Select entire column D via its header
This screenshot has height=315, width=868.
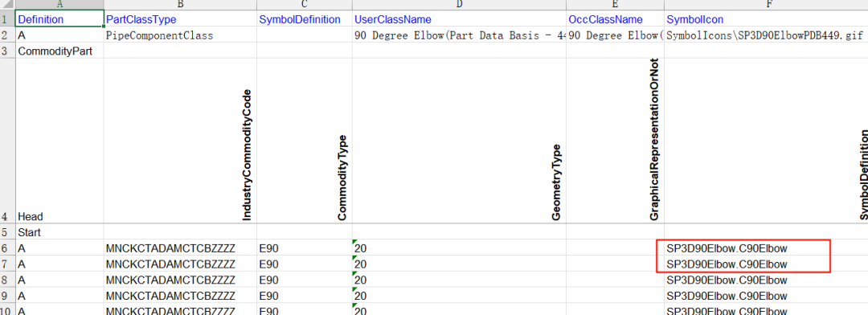coord(459,5)
